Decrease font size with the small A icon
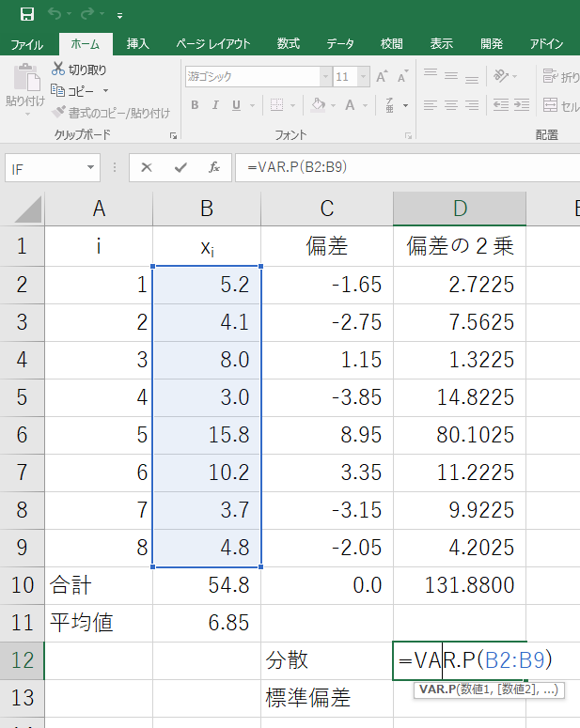This screenshot has width=580, height=728. pyautogui.click(x=403, y=76)
